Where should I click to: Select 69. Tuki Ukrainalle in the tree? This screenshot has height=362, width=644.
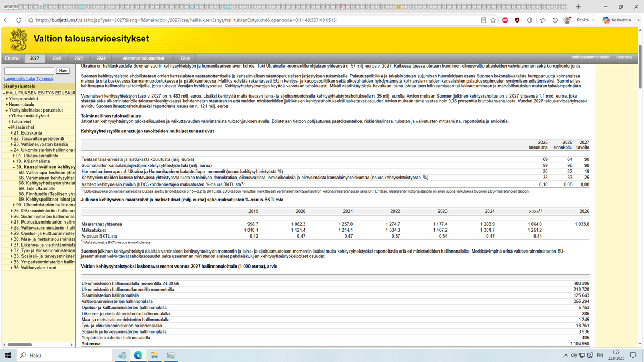click(x=36, y=189)
